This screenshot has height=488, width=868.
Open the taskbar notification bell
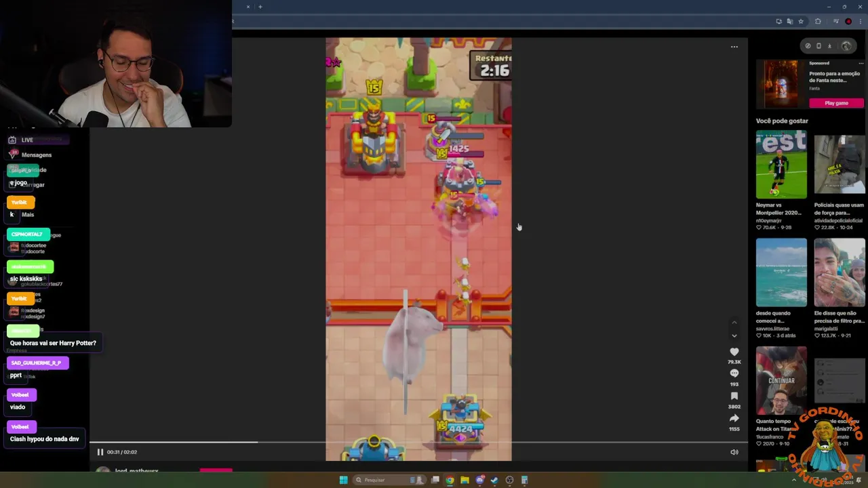click(859, 480)
